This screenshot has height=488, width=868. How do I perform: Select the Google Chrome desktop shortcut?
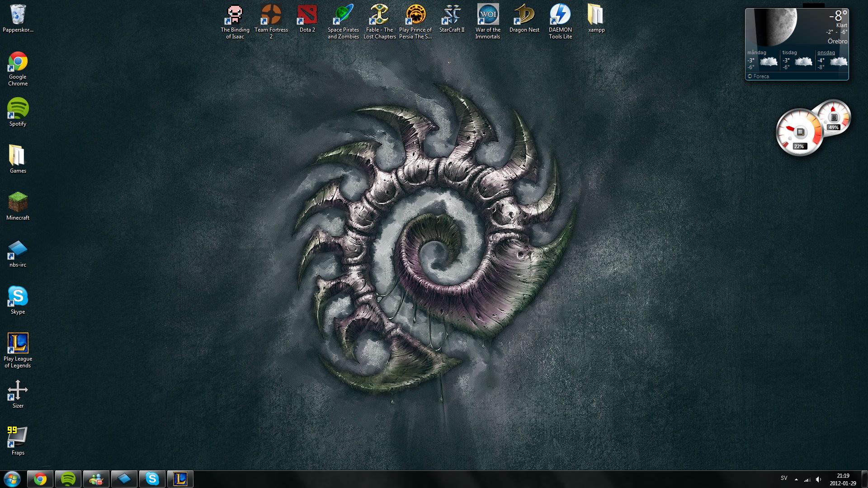tap(18, 69)
